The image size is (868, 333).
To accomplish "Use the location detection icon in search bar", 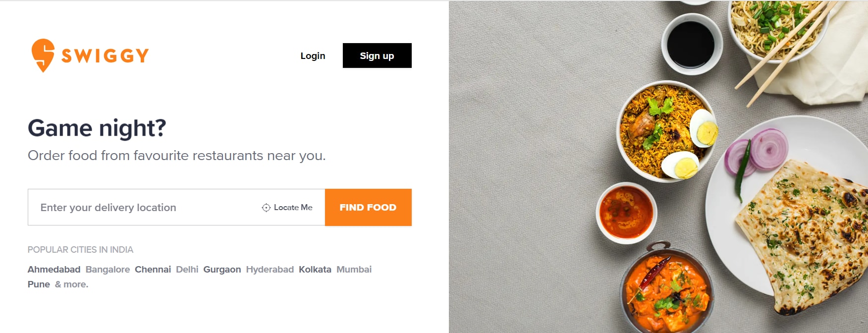I will (x=266, y=208).
